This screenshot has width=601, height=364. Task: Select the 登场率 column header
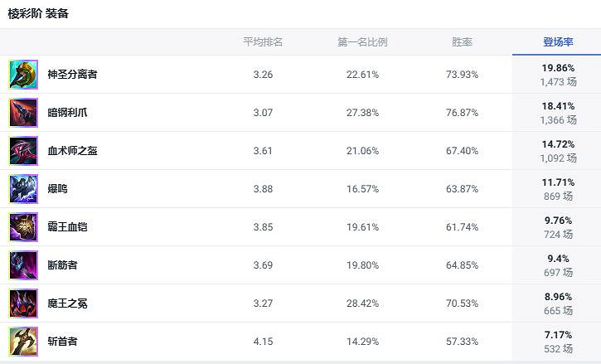click(x=558, y=42)
